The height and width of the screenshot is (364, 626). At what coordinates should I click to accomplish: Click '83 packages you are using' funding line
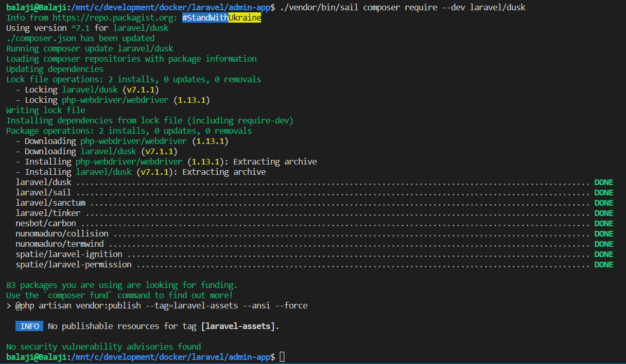[x=122, y=285]
